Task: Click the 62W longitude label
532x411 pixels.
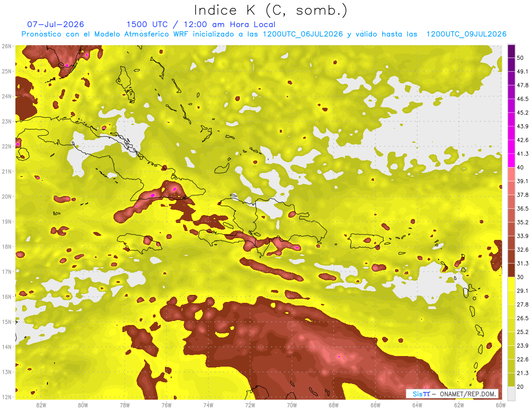Action: point(459,405)
